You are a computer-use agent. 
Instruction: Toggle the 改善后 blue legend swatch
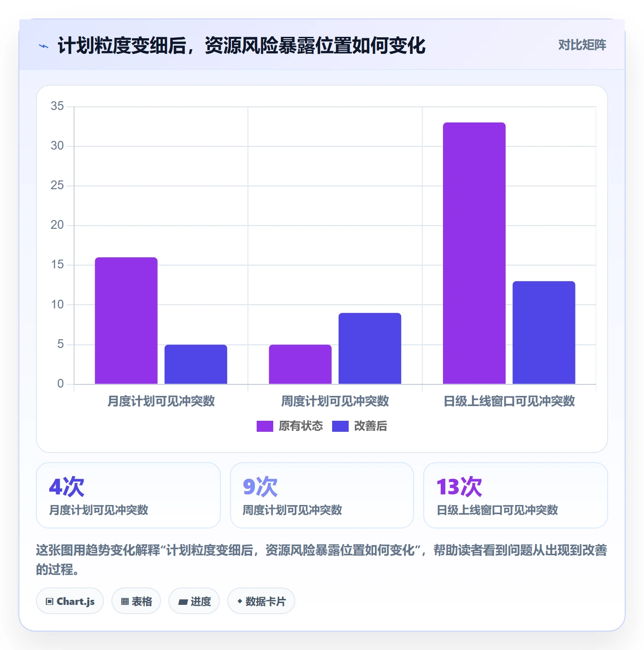click(340, 426)
